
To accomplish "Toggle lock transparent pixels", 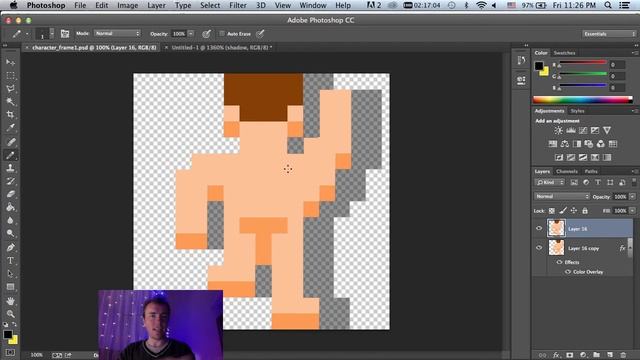I will (x=551, y=211).
